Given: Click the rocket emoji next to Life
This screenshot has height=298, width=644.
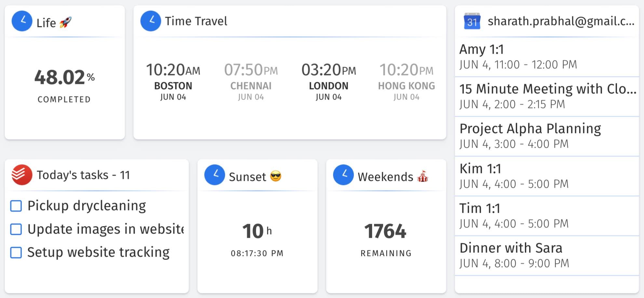Looking at the screenshot, I should pyautogui.click(x=65, y=22).
